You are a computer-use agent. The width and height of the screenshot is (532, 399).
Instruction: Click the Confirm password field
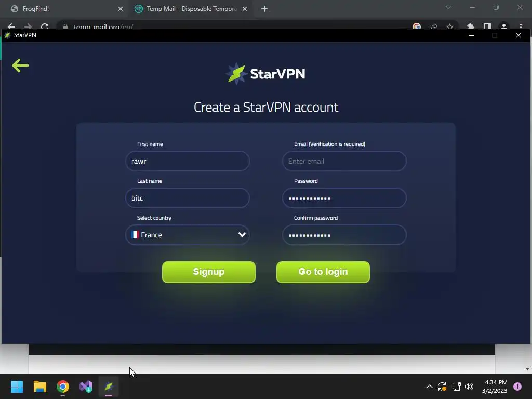(x=344, y=235)
